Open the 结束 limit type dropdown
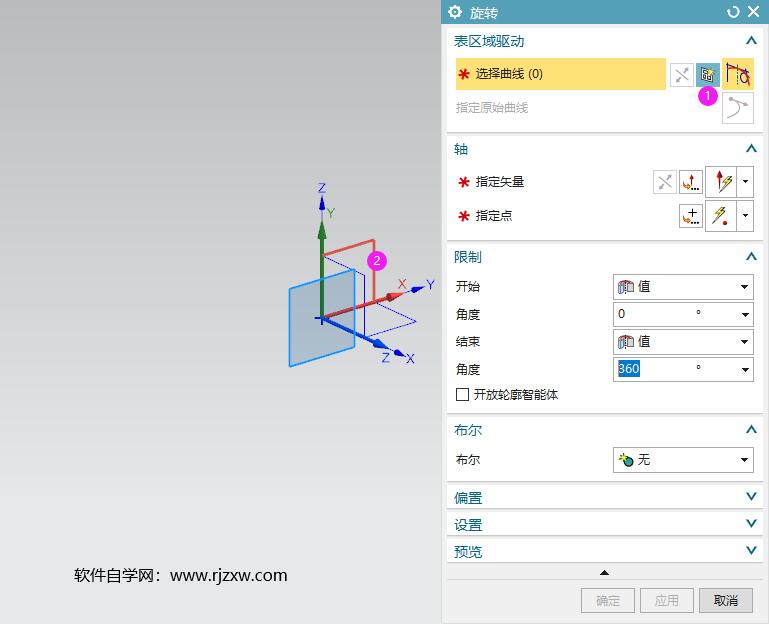Image resolution: width=769 pixels, height=624 pixels. coord(683,342)
